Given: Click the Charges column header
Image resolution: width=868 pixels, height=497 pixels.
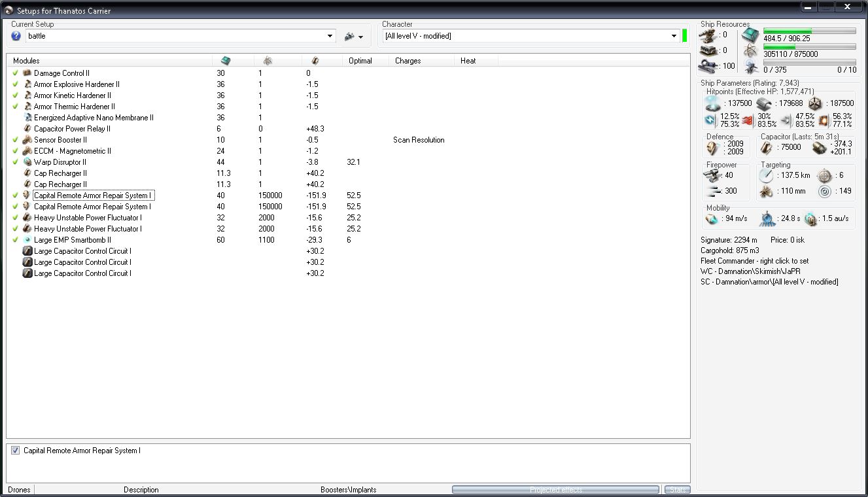Looking at the screenshot, I should (x=422, y=61).
